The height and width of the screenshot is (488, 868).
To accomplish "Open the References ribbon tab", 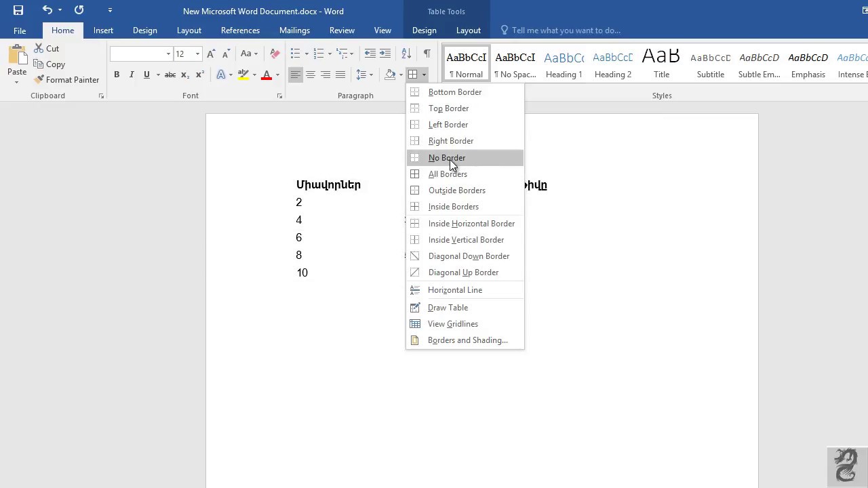I will (x=240, y=30).
